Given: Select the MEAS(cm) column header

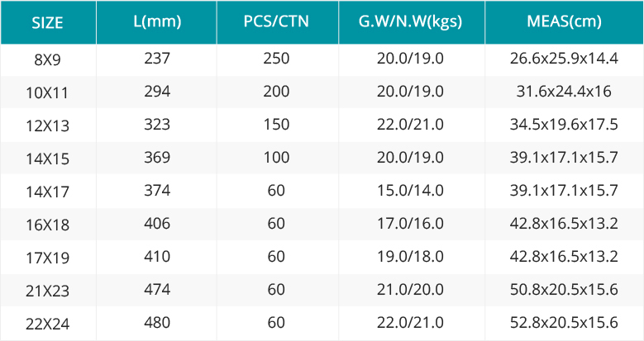Looking at the screenshot, I should click(x=565, y=22).
